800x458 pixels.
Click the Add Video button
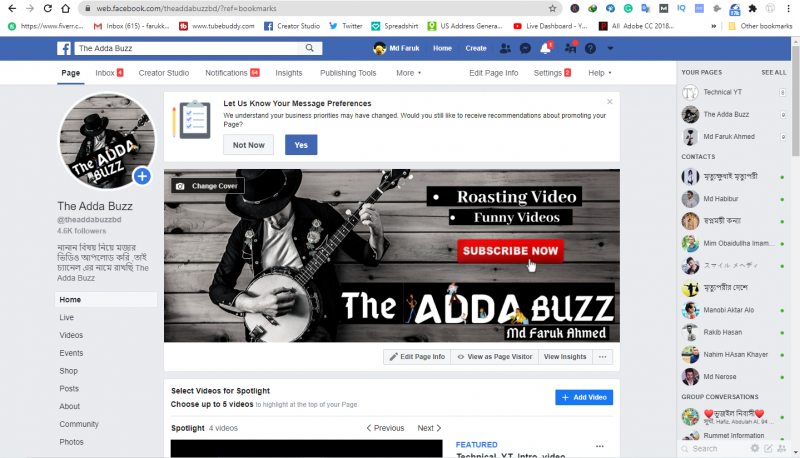(x=584, y=397)
